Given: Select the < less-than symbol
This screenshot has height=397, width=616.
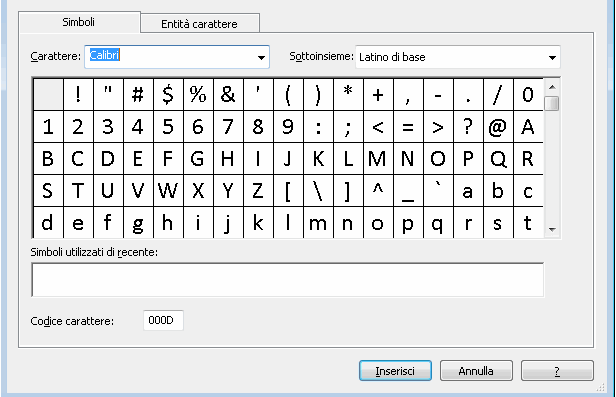Looking at the screenshot, I should point(378,127).
